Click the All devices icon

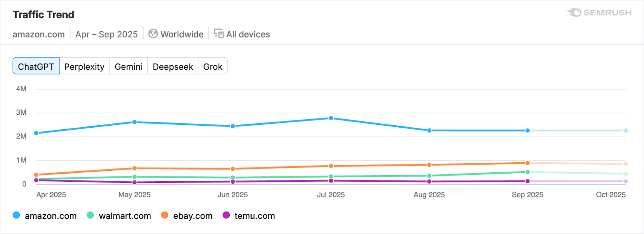219,34
